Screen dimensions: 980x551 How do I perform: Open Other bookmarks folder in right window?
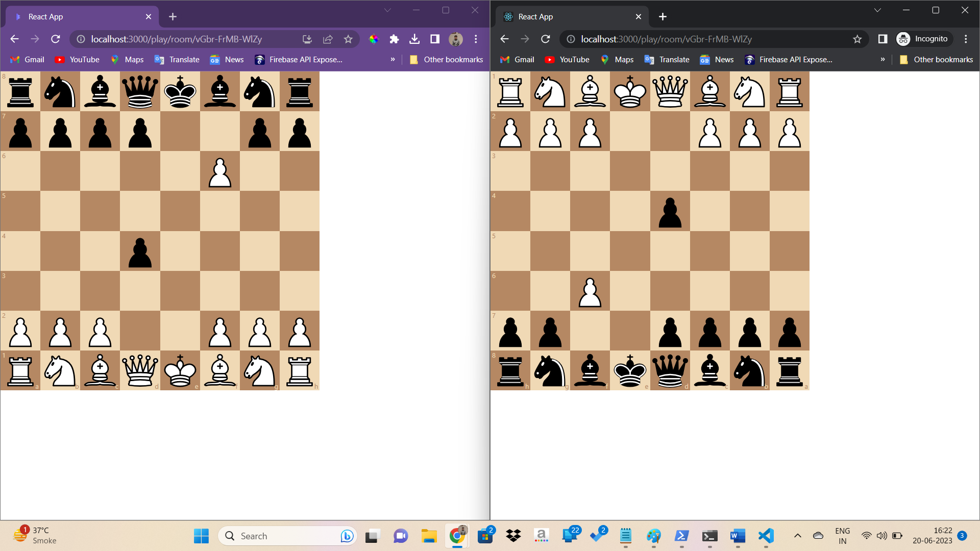pos(936,60)
